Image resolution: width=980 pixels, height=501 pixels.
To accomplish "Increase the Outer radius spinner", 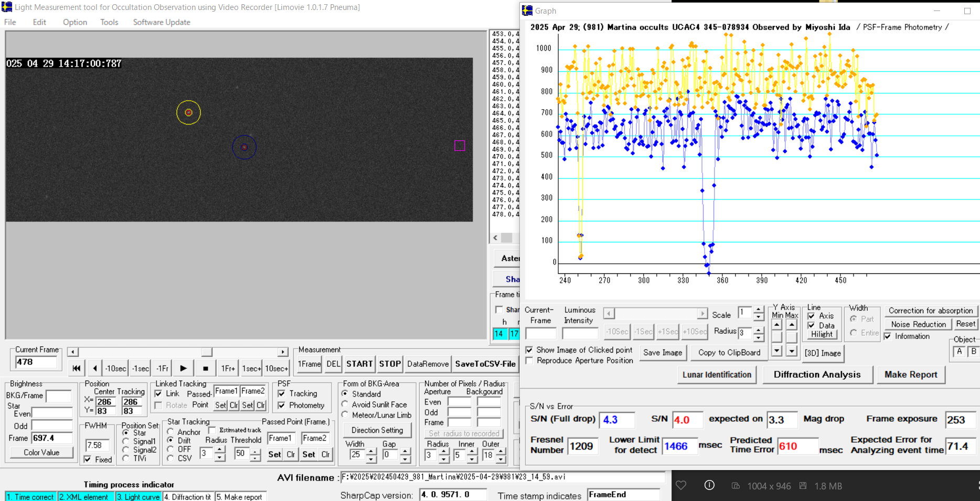I will coord(501,452).
